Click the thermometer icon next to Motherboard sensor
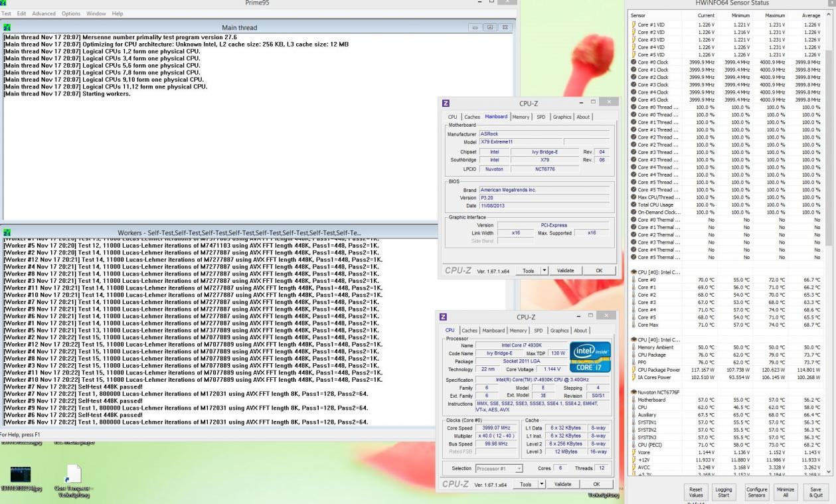Image resolution: width=836 pixels, height=504 pixels. click(x=633, y=400)
